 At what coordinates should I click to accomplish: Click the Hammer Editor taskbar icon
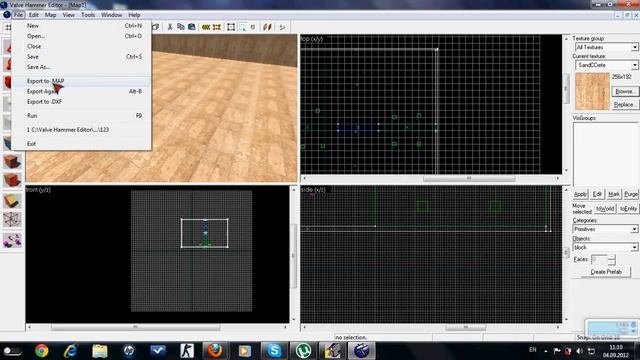[361, 351]
